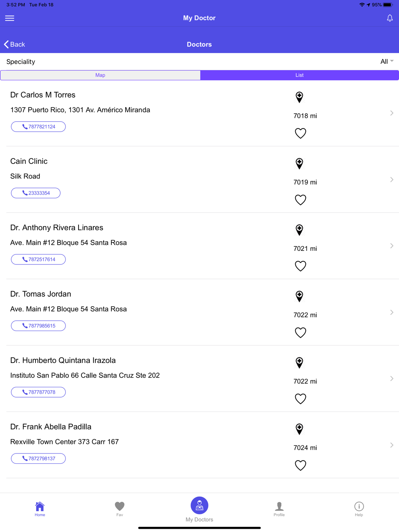The height and width of the screenshot is (532, 399).
Task: Expand details chevron for Dr. Anthony Rivera Linares
Action: (392, 246)
